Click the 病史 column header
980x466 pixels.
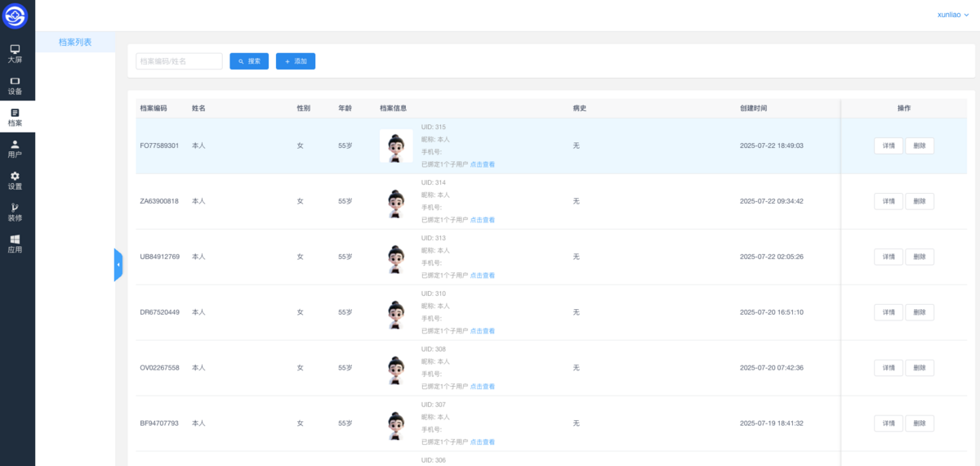(x=580, y=108)
